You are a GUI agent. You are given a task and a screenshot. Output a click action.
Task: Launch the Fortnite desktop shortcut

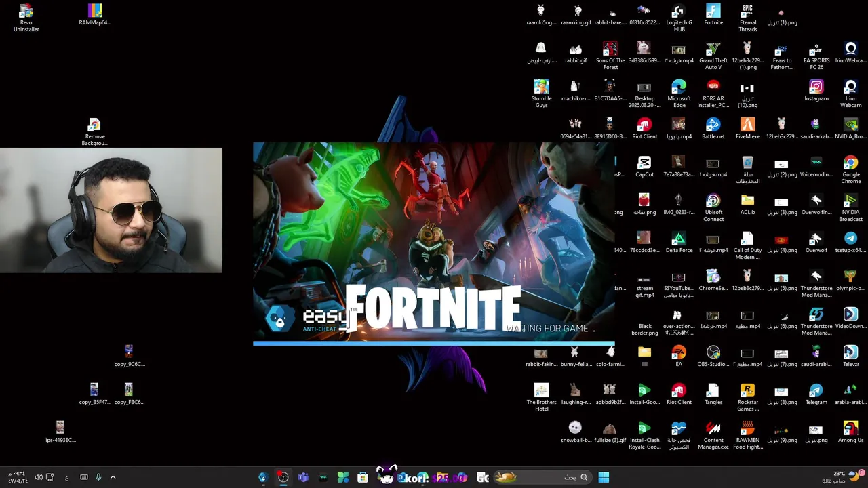(x=713, y=15)
